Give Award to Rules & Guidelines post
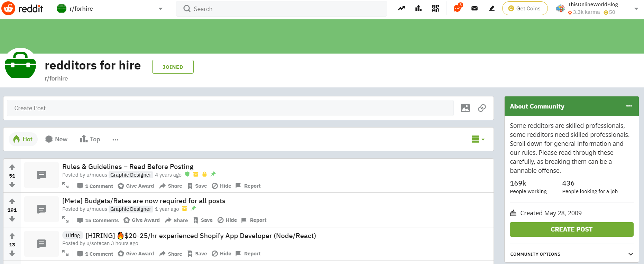This screenshot has width=644, height=264. [x=136, y=186]
